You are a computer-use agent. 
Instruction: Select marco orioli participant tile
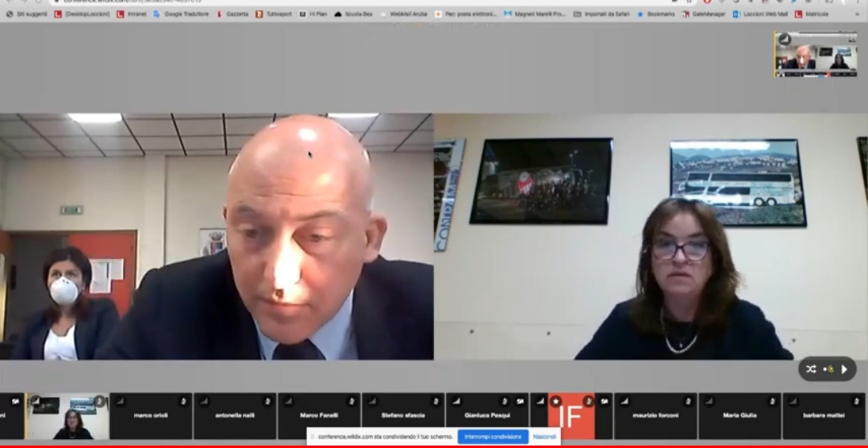151,416
